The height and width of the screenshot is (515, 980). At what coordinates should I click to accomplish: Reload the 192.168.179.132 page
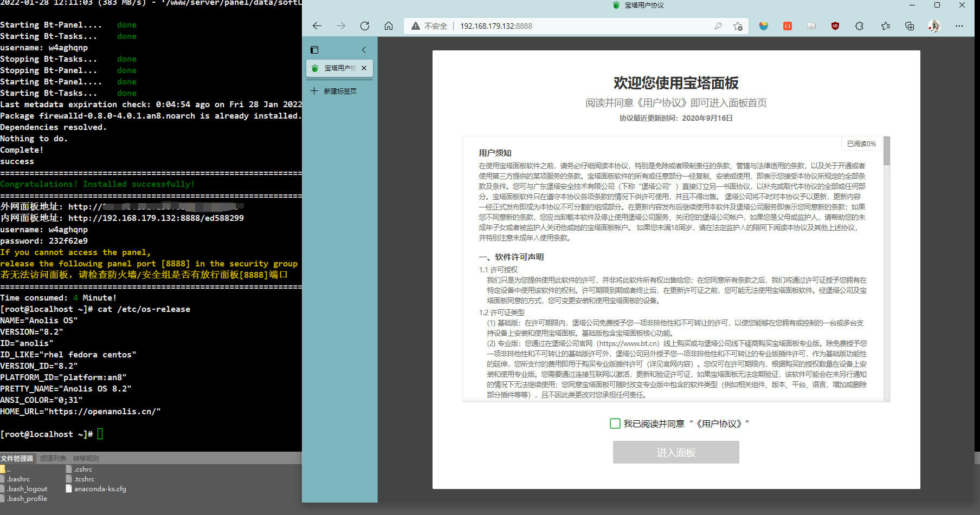click(x=365, y=26)
